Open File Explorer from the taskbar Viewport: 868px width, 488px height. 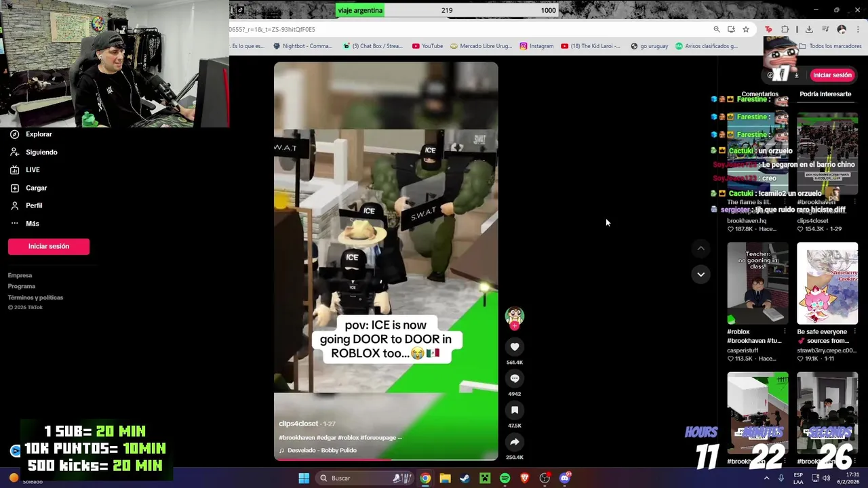click(445, 479)
